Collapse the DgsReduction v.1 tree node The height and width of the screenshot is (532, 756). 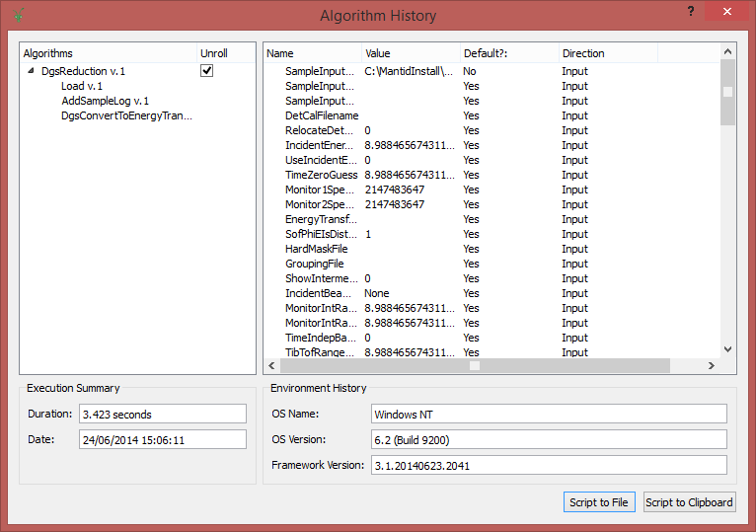(x=31, y=71)
